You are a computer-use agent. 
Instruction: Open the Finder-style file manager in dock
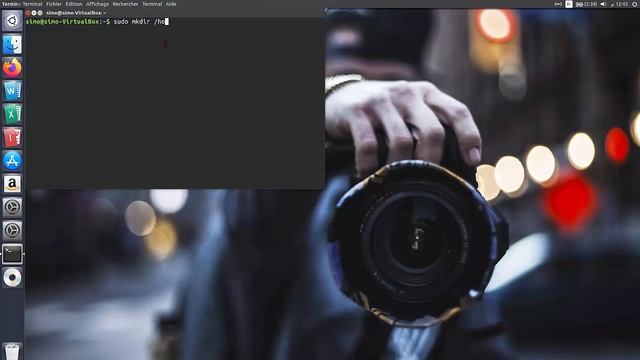12,44
